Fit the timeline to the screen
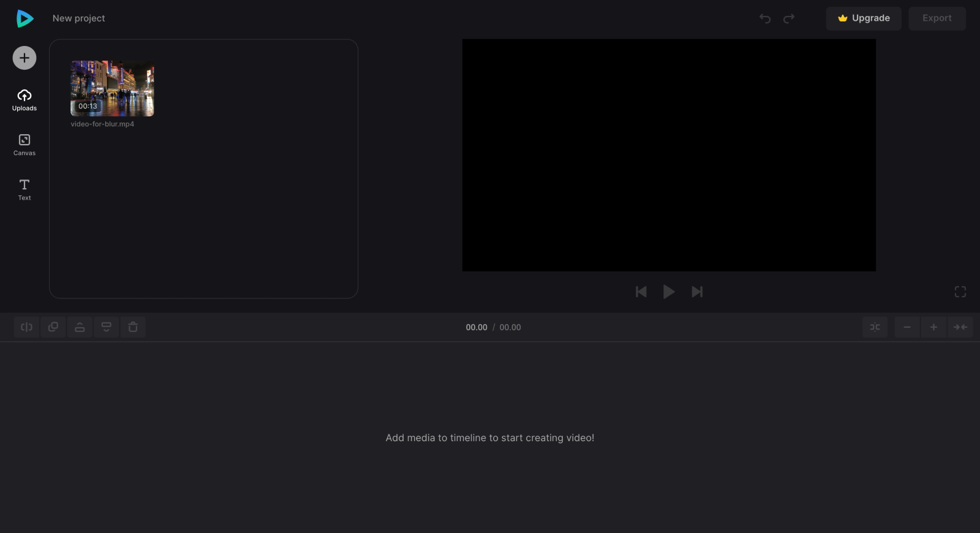The height and width of the screenshot is (533, 980). [960, 327]
